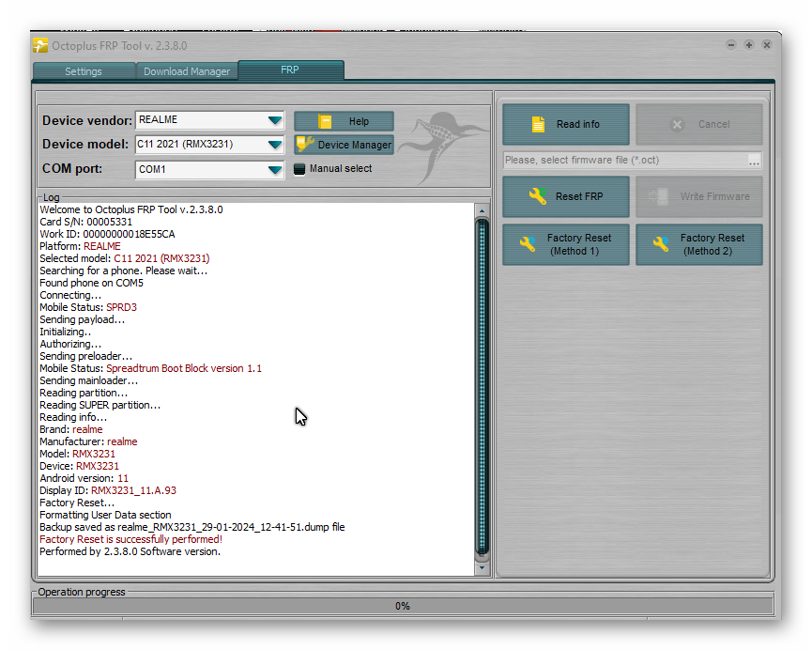Screen dimensions: 812x650
Task: Click the firmware file path input field
Action: coord(624,161)
